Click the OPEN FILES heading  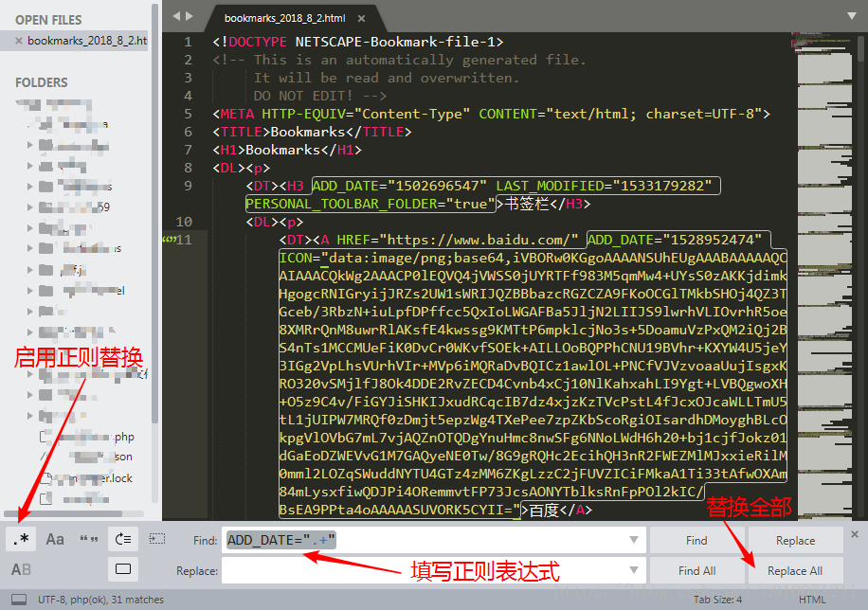pyautogui.click(x=48, y=20)
